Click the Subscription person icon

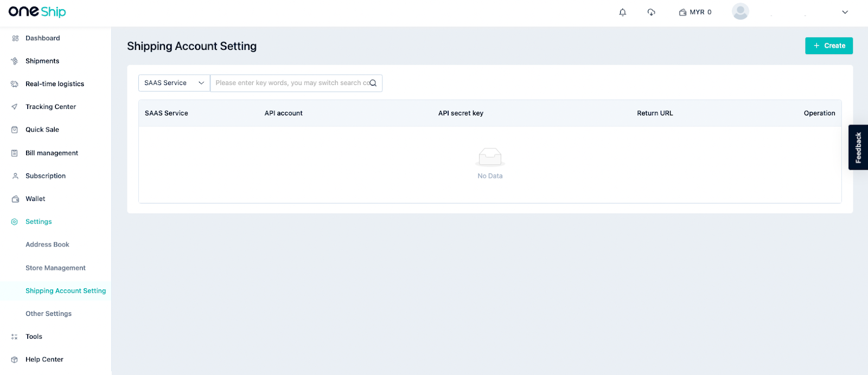point(15,176)
